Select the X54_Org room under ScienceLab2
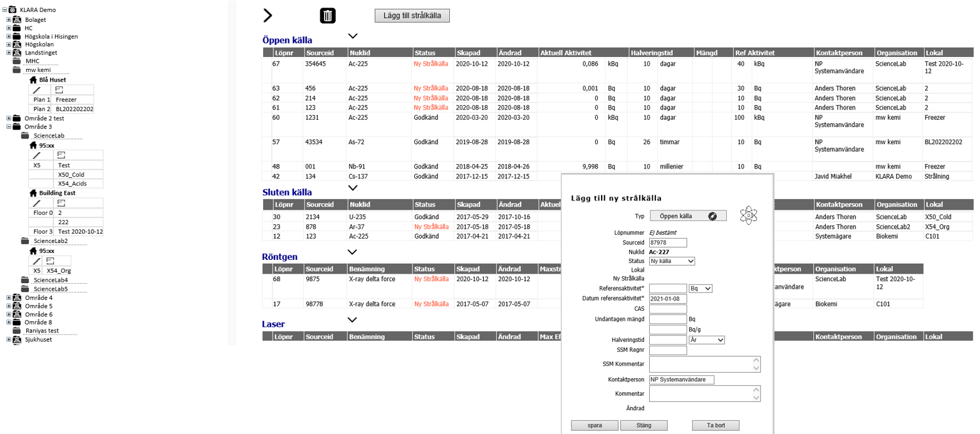The width and height of the screenshot is (980, 434). coord(60,271)
